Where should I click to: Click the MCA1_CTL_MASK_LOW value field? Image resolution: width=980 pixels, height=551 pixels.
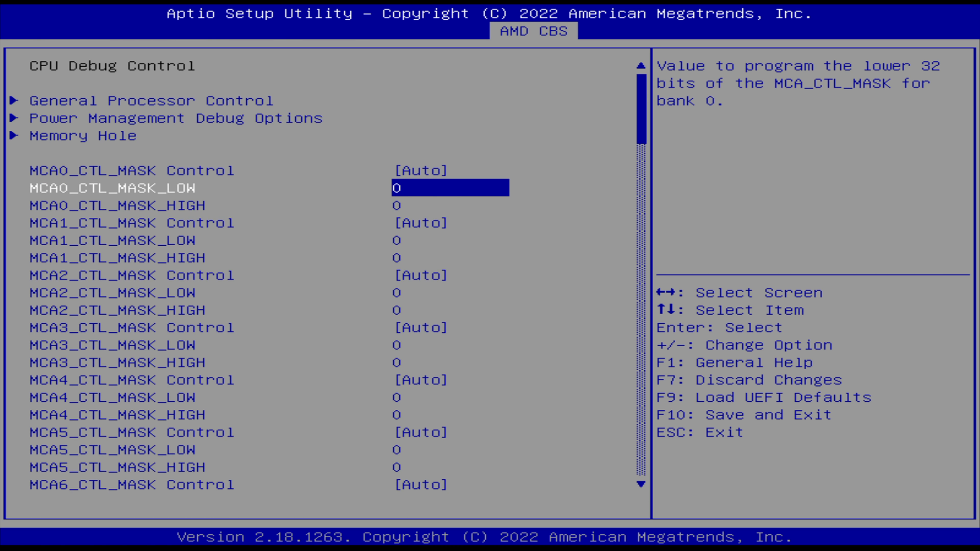396,240
